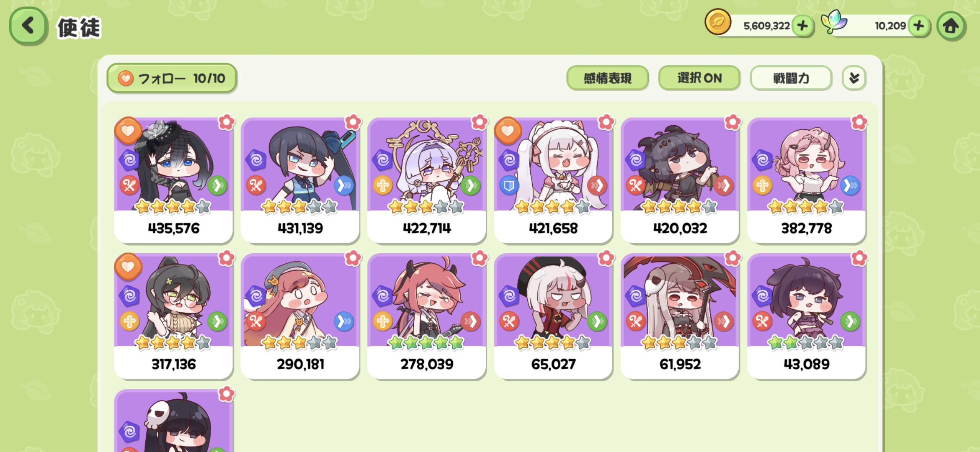Unfollow the 435,576 character via heart
The image size is (980, 452).
tap(128, 131)
